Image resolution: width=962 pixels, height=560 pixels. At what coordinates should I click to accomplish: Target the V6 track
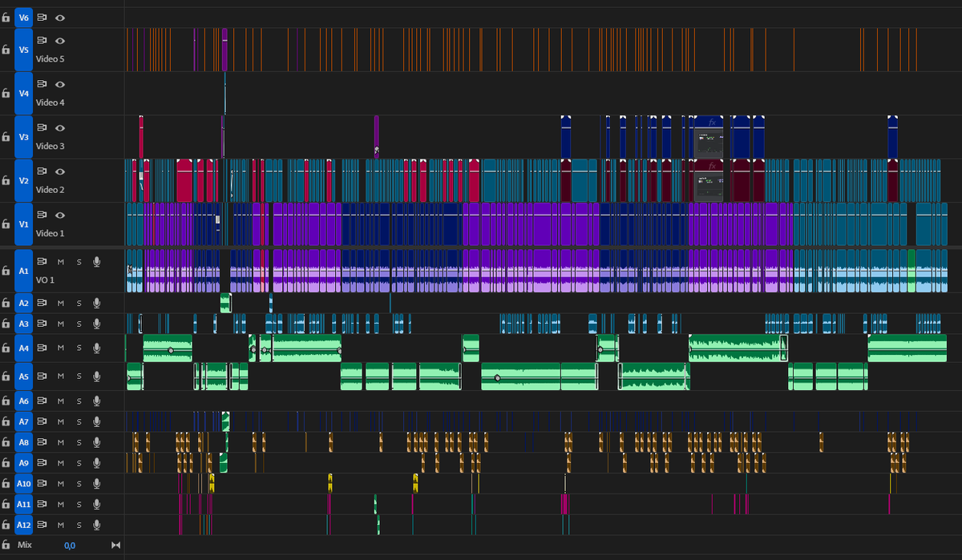(x=24, y=17)
